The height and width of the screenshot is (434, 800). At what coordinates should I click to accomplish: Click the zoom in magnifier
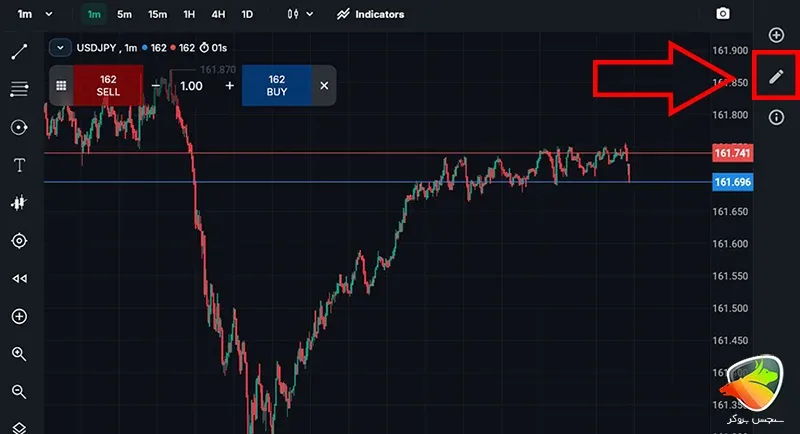[19, 354]
